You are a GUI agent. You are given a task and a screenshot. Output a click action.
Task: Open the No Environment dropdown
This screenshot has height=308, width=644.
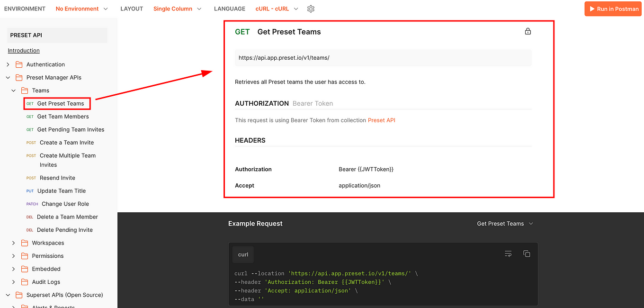(81, 9)
